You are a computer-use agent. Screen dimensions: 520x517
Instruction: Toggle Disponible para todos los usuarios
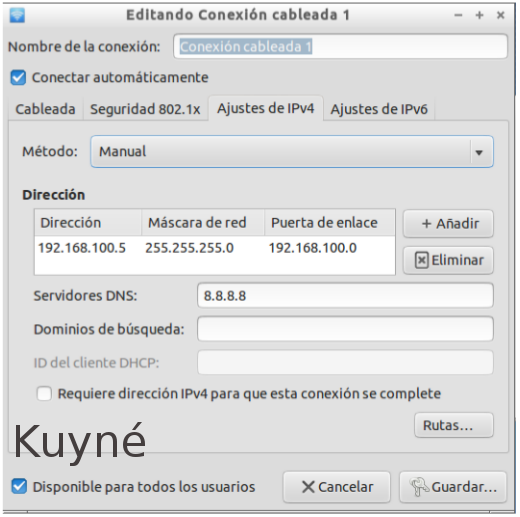[19, 486]
